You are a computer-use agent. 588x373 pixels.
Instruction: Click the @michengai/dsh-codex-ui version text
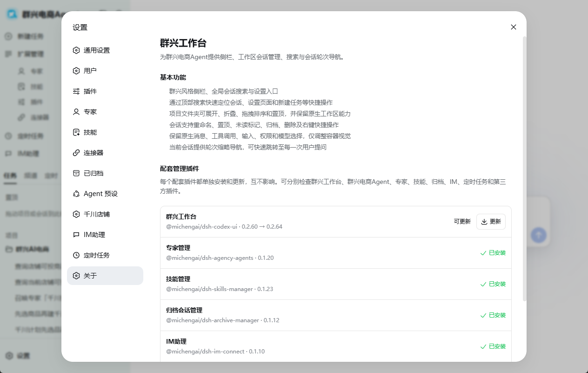coord(224,227)
